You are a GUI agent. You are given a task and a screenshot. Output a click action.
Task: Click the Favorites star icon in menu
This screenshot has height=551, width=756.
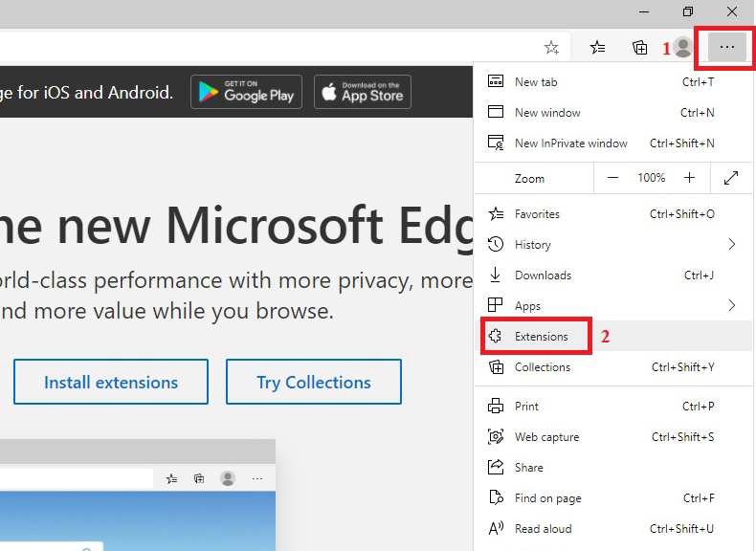click(x=496, y=213)
